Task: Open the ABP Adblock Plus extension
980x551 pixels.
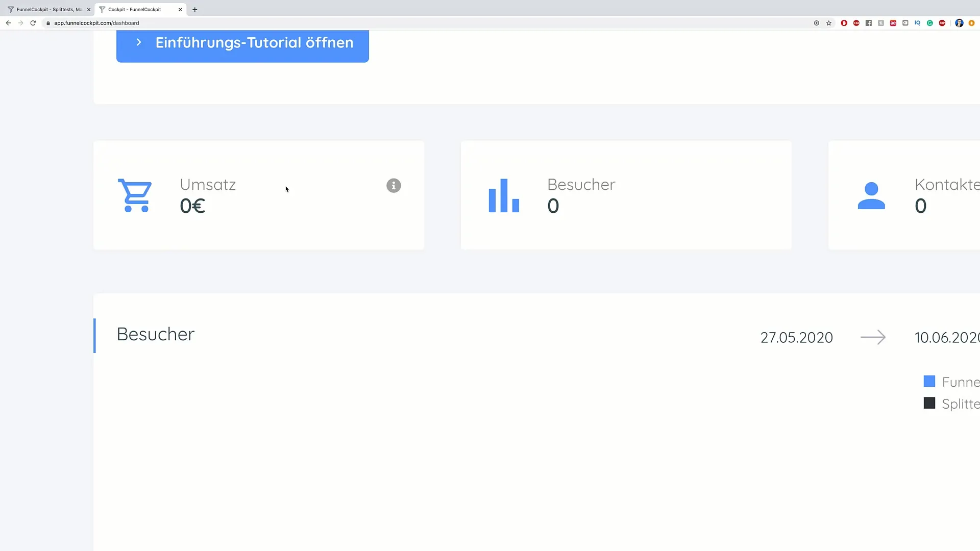Action: pyautogui.click(x=942, y=23)
